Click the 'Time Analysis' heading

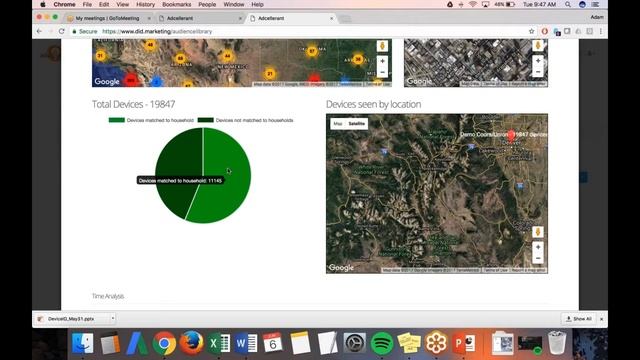point(108,296)
